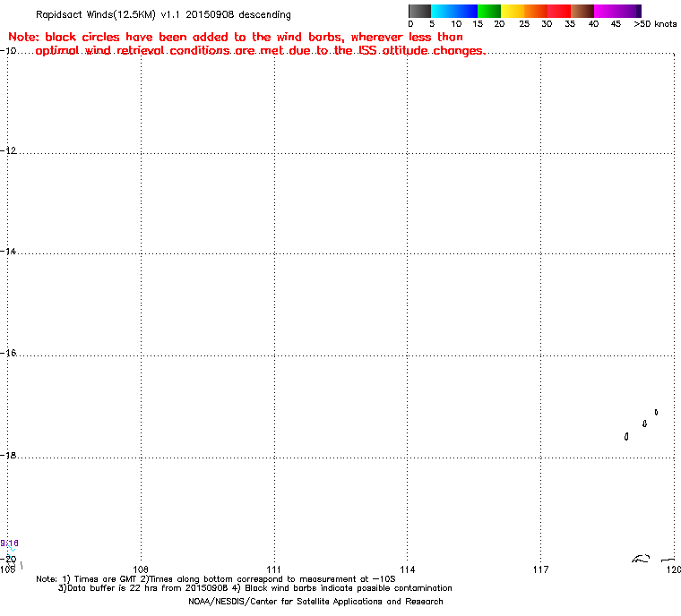
Task: Click the -14 latitude axis label
Action: (x=9, y=252)
